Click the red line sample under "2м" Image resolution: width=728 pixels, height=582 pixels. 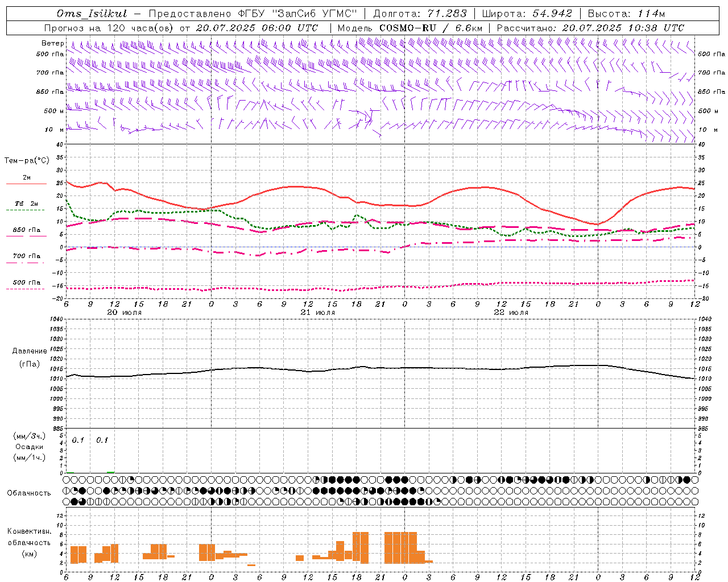[26, 184]
